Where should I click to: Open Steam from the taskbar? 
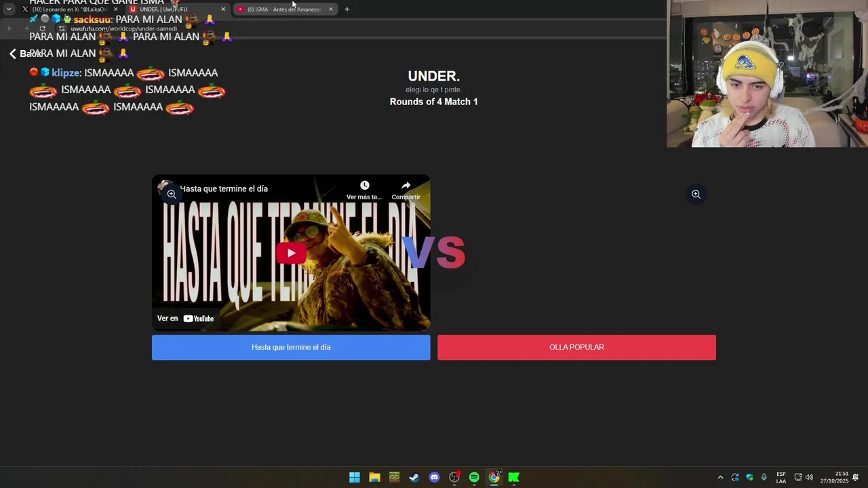pyautogui.click(x=414, y=477)
